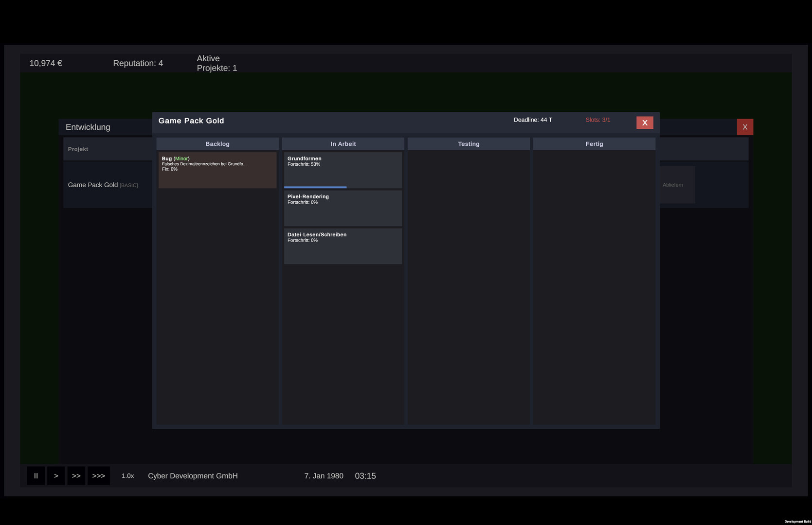The width and height of the screenshot is (812, 525).
Task: Open the Bug (Minor) card in Backlog
Action: pos(217,170)
